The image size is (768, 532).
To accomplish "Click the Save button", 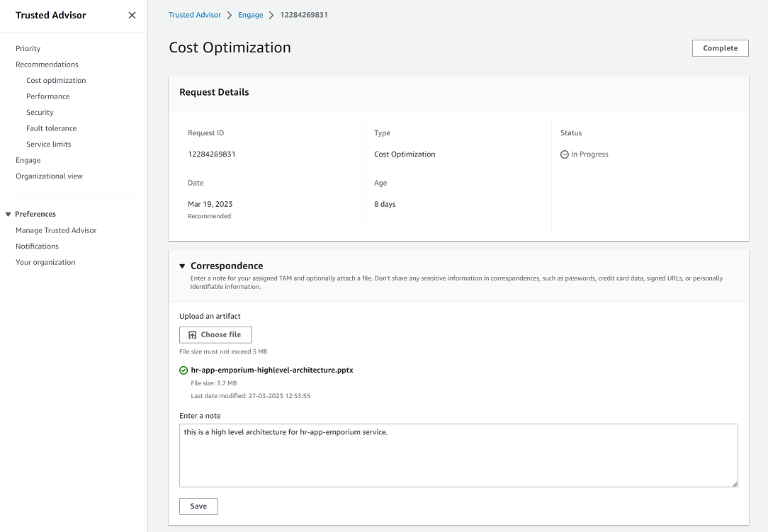I will coord(198,506).
